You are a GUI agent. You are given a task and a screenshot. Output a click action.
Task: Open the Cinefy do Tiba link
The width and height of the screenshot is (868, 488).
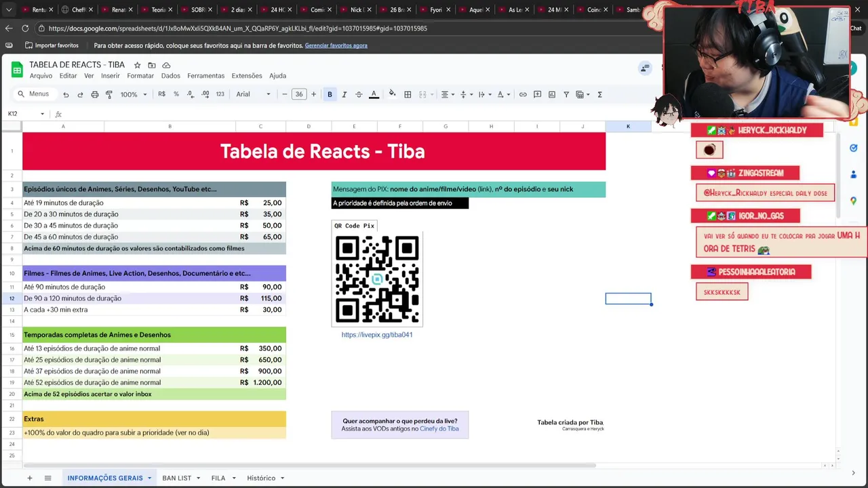point(439,428)
